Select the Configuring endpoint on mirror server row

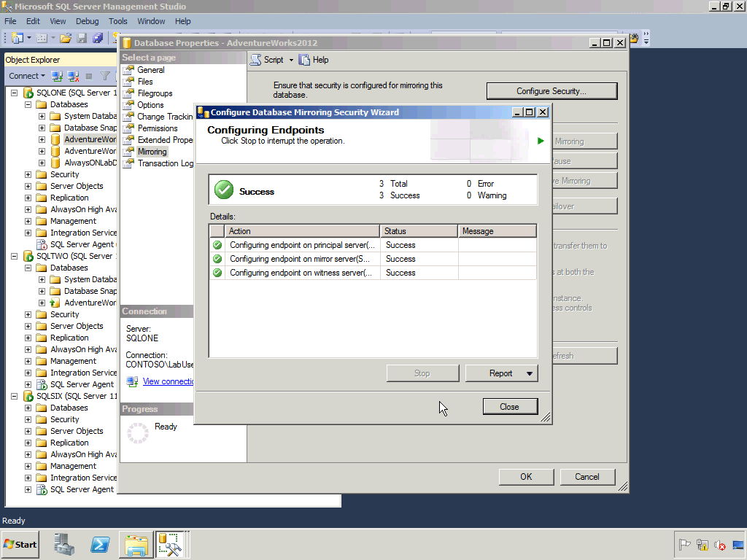point(373,259)
